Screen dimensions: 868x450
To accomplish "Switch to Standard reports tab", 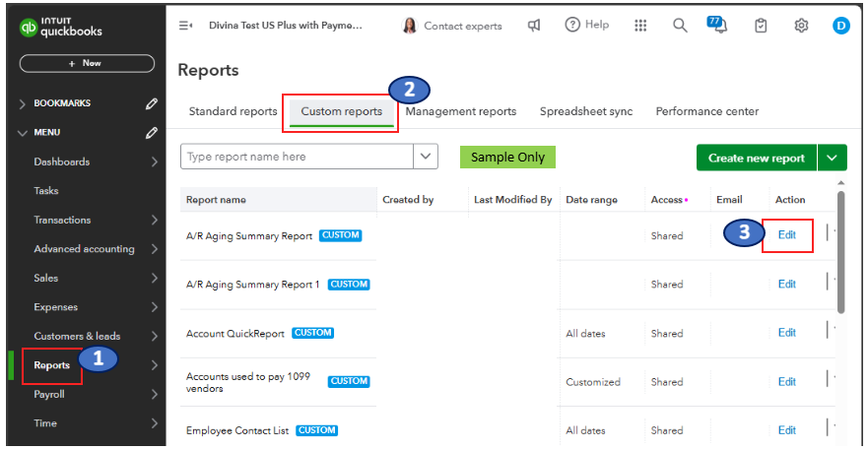I will [x=233, y=111].
